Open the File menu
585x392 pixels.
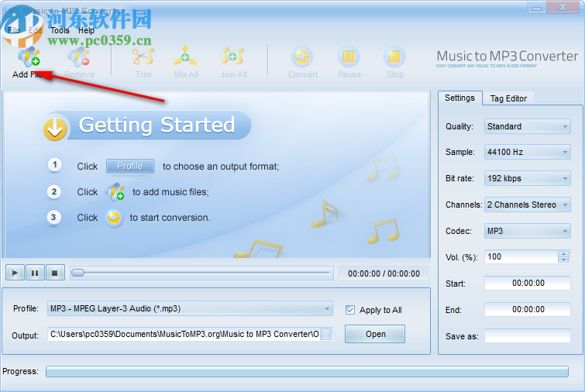tap(14, 30)
